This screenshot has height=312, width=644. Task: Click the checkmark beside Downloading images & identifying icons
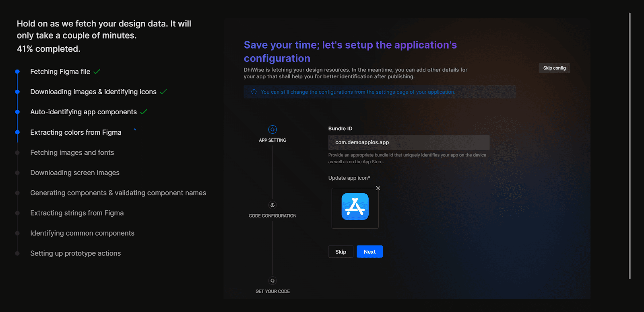tap(163, 92)
